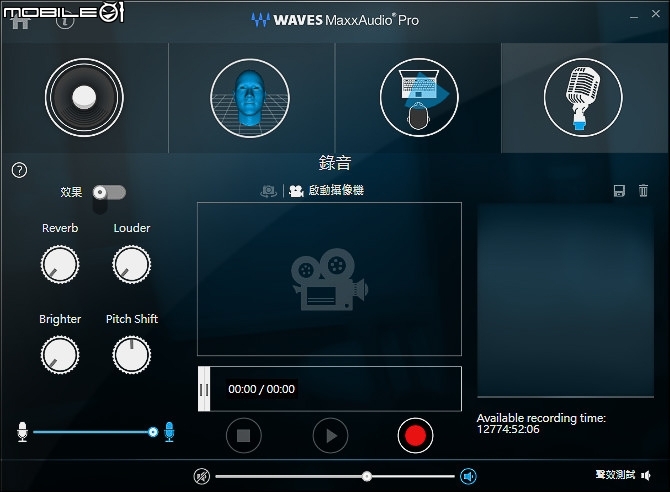The width and height of the screenshot is (670, 492).
Task: Click the Louder knob
Action: 132,264
